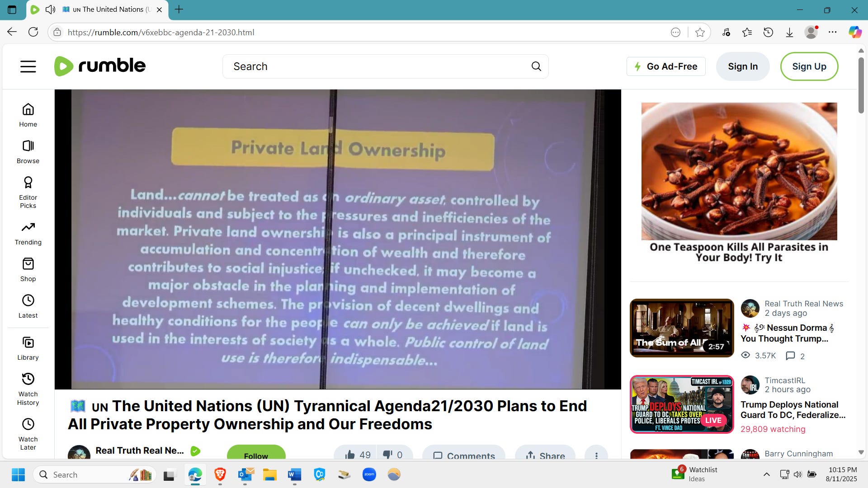The height and width of the screenshot is (488, 868).
Task: Show hidden system tray icons chevron
Action: point(766,474)
